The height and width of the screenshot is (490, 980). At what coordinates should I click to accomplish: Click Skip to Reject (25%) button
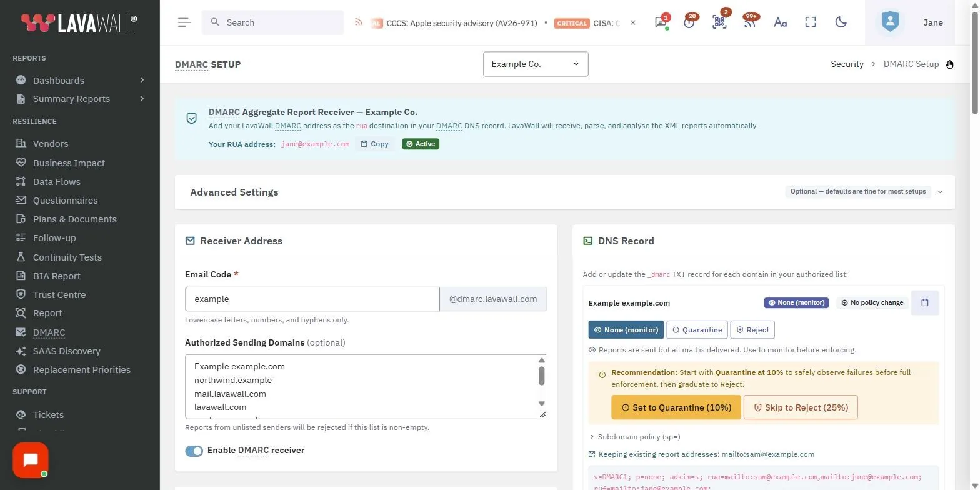coord(801,407)
